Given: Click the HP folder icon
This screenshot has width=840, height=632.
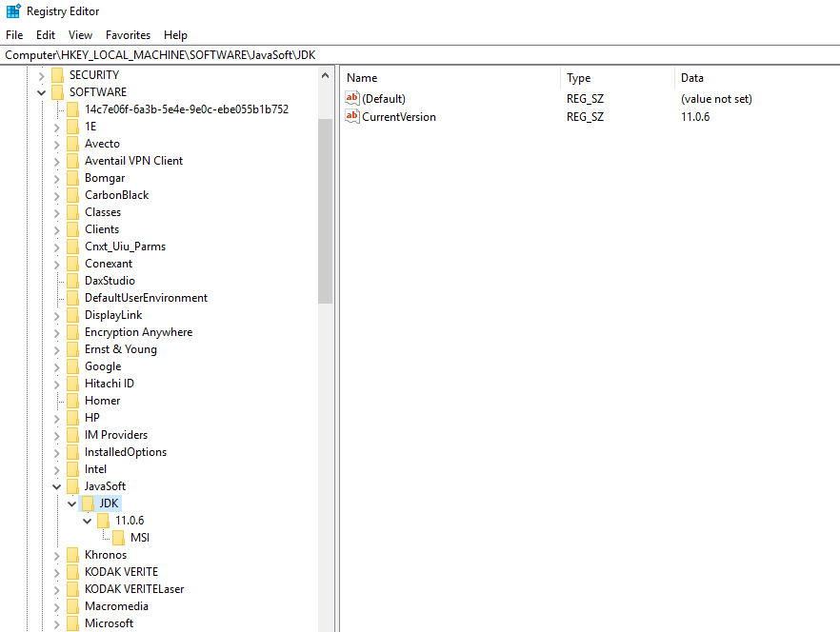Looking at the screenshot, I should coord(72,418).
